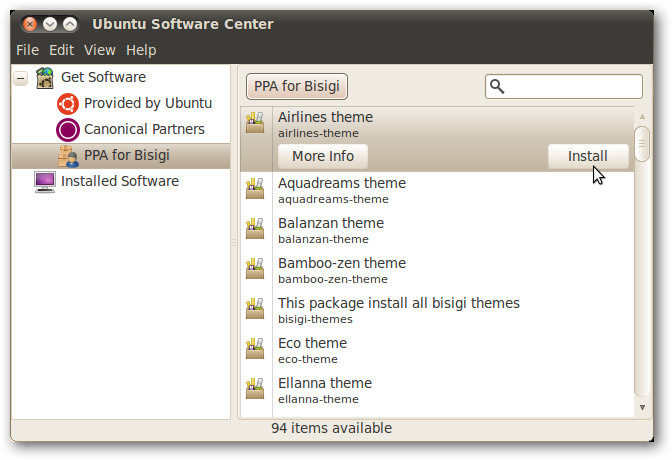
Task: Click the ellanna-theme package name text
Action: coord(318,400)
